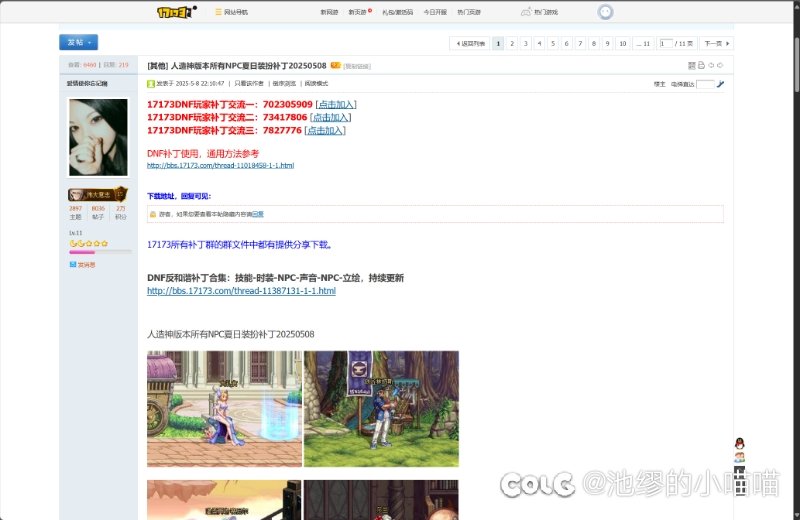Focus the floor jump input field
800x520 pixels.
705,84
